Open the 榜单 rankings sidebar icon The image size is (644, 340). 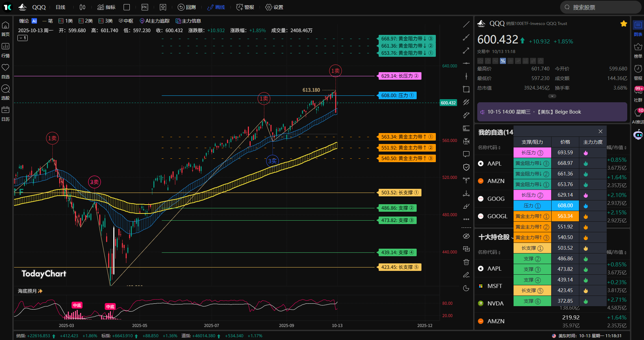[x=638, y=50]
